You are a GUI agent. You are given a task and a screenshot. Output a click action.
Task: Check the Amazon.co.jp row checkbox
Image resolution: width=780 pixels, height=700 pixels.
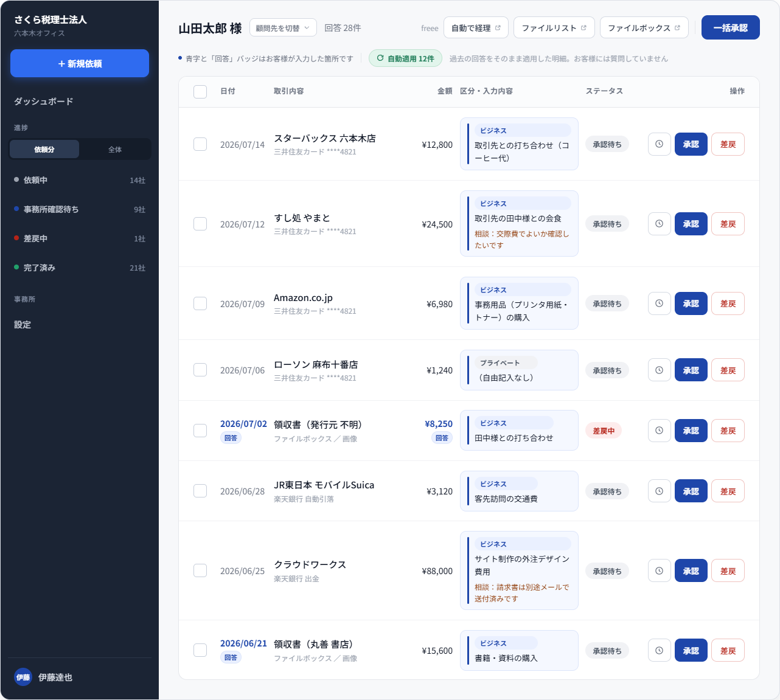(200, 303)
